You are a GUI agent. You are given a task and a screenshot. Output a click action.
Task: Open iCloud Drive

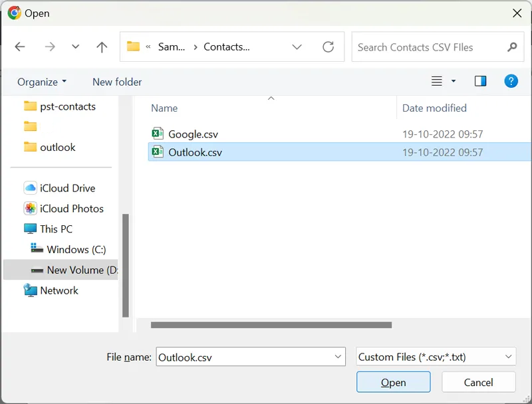(59, 188)
